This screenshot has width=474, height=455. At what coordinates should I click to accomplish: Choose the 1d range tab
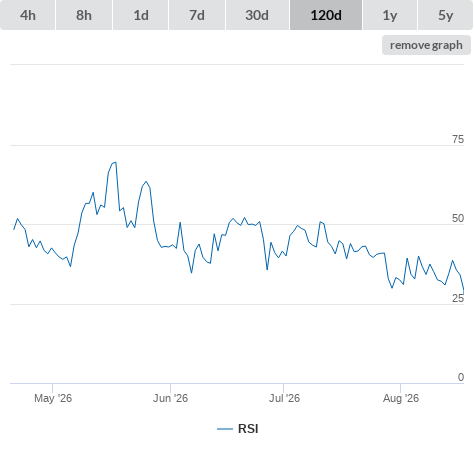141,15
